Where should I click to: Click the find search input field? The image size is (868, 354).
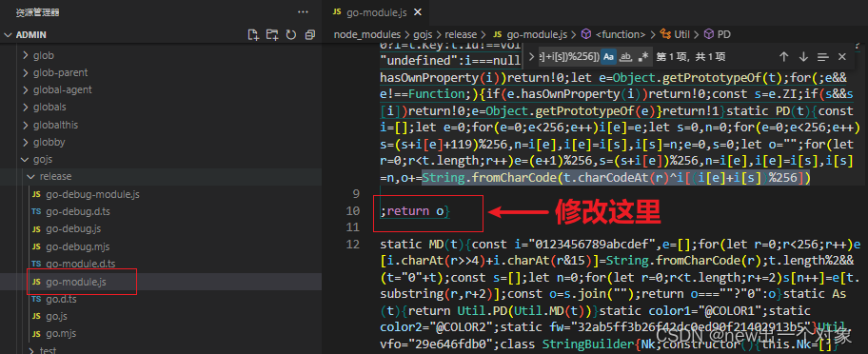point(569,56)
